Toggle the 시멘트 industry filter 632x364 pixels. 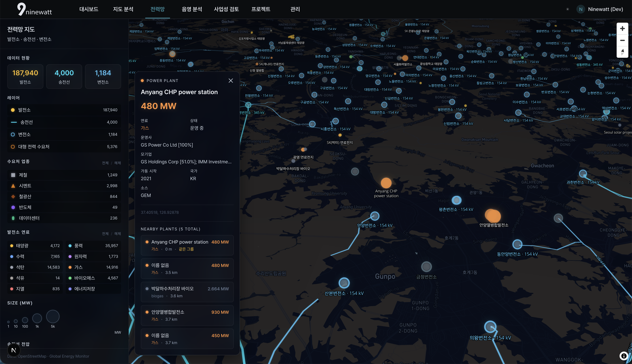(x=64, y=186)
